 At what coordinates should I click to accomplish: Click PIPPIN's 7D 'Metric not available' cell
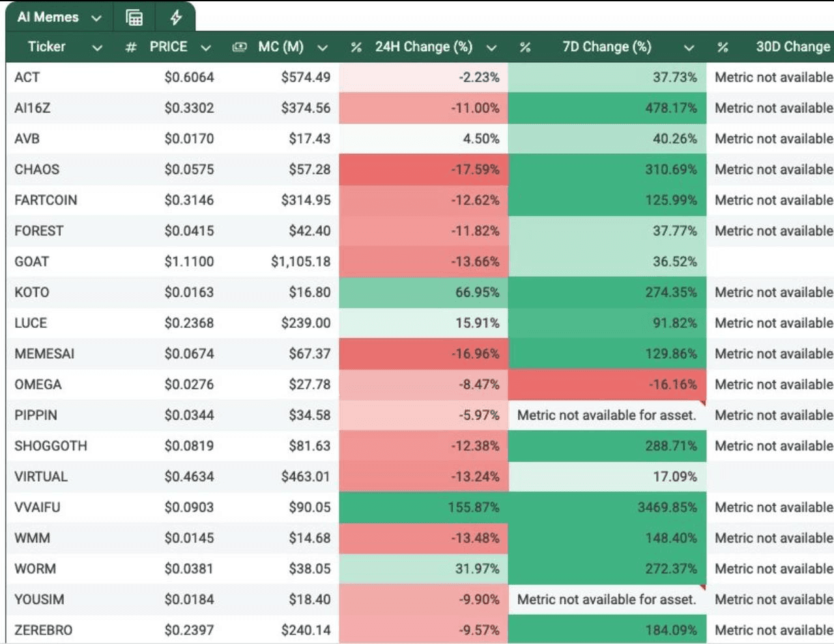tap(607, 415)
